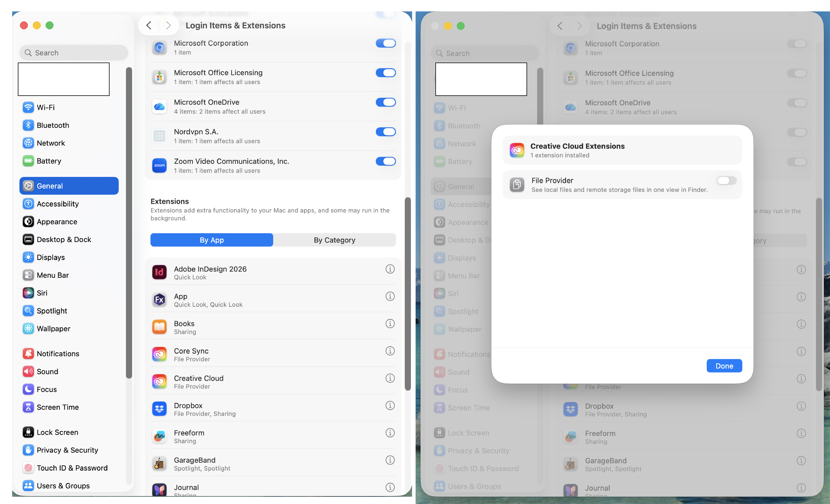Viewport: 830px width, 504px height.
Task: Click Microsoft OneDrive cloud icon in left window
Action: tap(159, 107)
